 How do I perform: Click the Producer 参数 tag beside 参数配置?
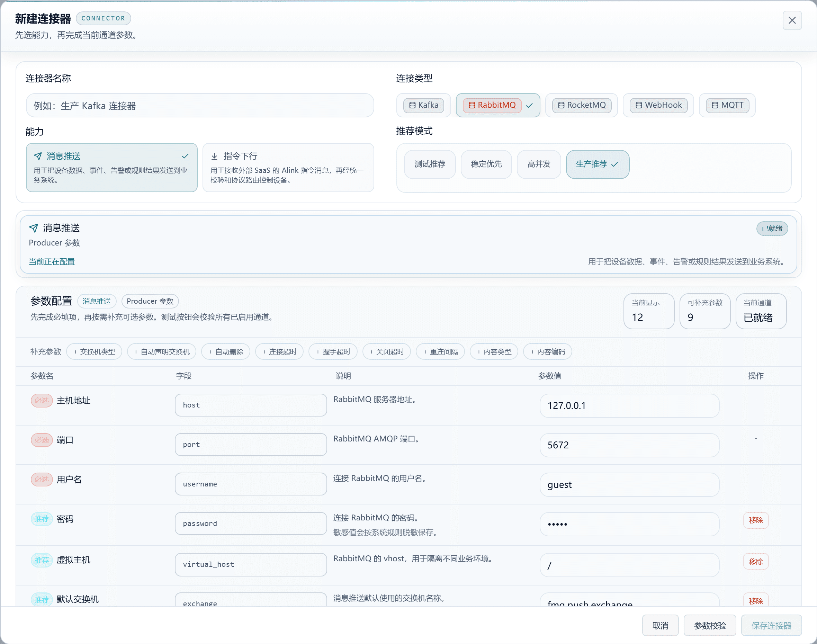tap(150, 301)
